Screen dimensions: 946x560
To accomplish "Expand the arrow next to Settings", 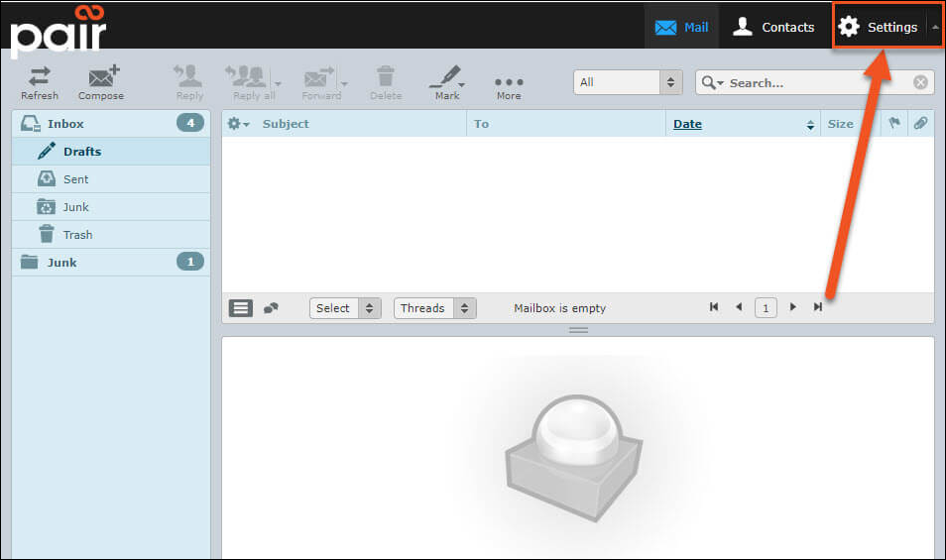I will point(934,27).
